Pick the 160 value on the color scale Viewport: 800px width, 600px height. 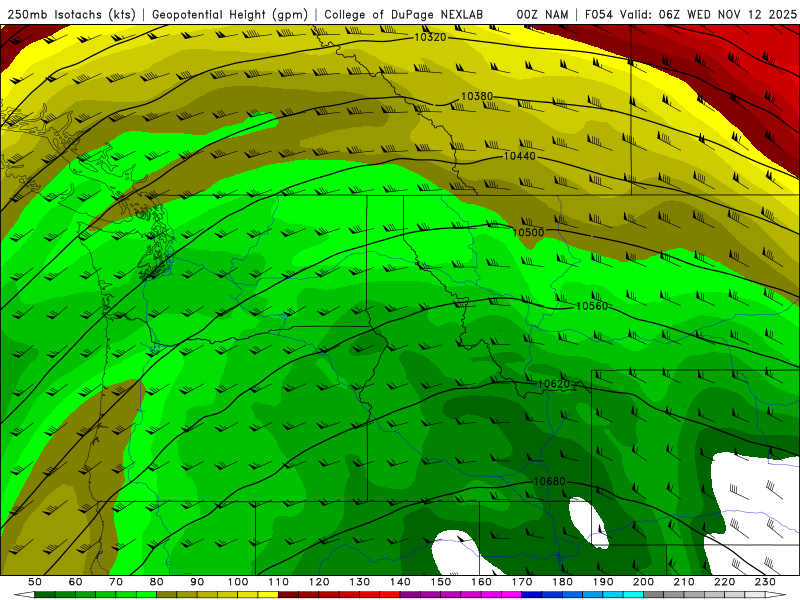[482, 582]
